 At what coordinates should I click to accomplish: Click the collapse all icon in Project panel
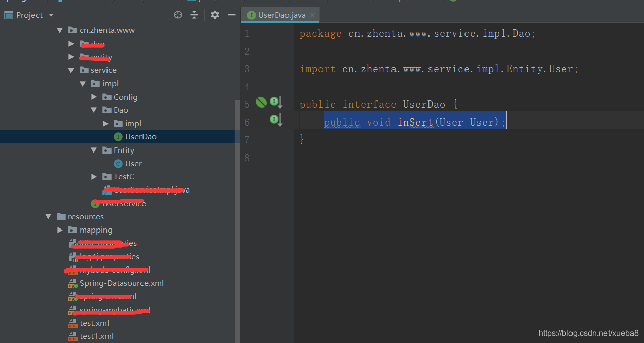(194, 15)
